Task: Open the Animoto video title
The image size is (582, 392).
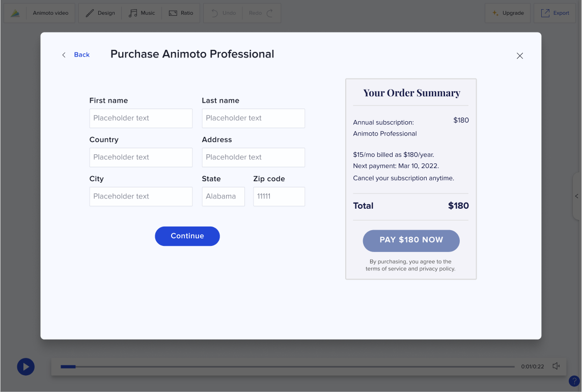Action: click(50, 13)
